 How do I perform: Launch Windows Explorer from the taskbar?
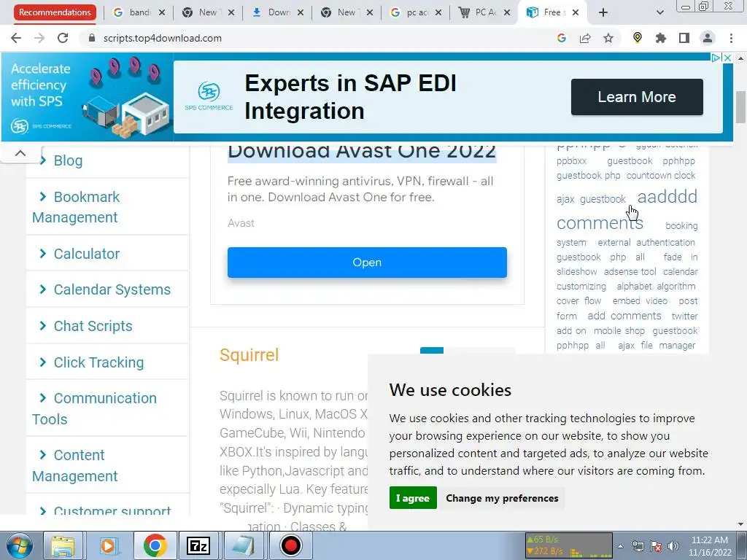point(63,545)
